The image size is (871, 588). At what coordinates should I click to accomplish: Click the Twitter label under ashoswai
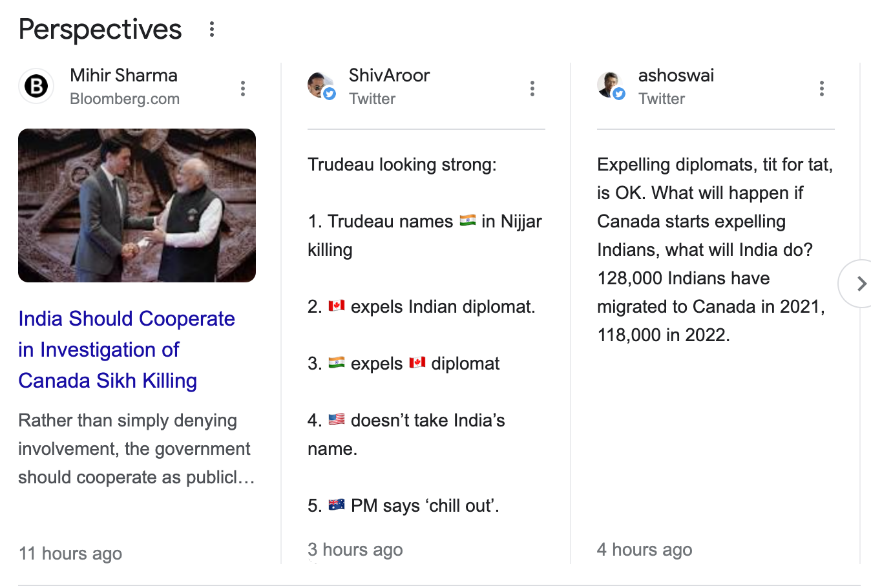point(661,98)
